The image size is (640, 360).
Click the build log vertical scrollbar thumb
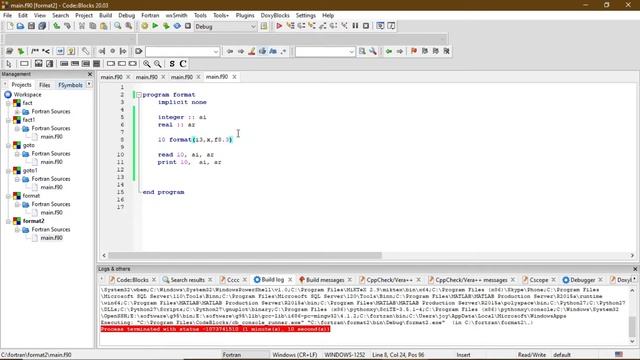tap(632, 326)
